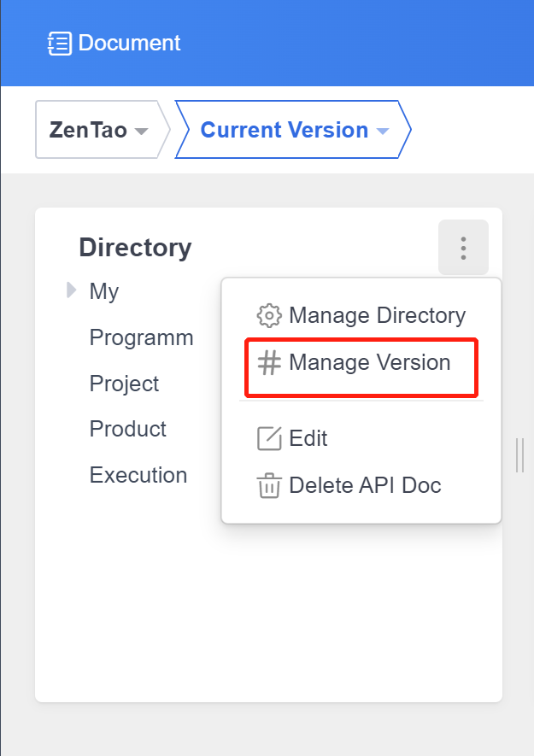
Task: Select the Programm directory item
Action: tap(141, 337)
